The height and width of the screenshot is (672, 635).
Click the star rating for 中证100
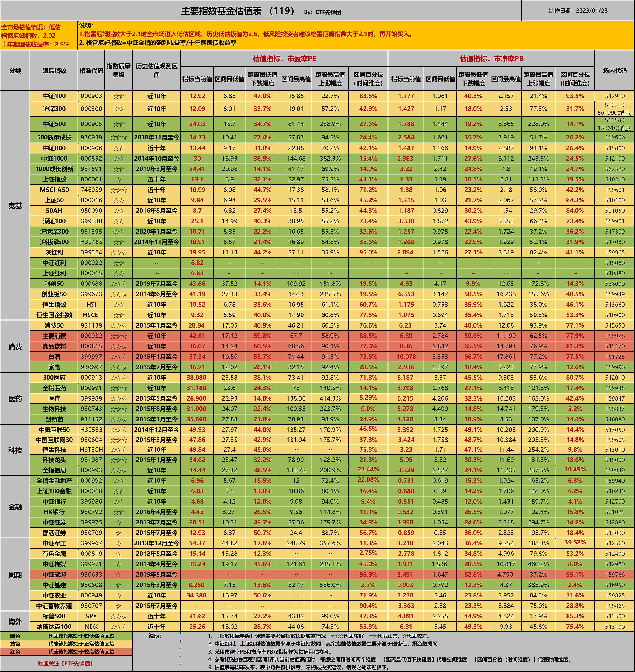(x=119, y=96)
